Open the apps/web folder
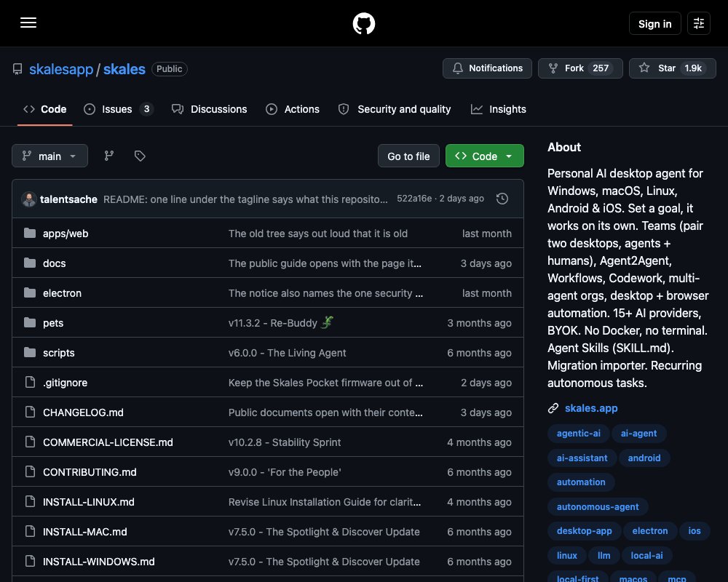Image resolution: width=728 pixels, height=582 pixels. point(66,234)
